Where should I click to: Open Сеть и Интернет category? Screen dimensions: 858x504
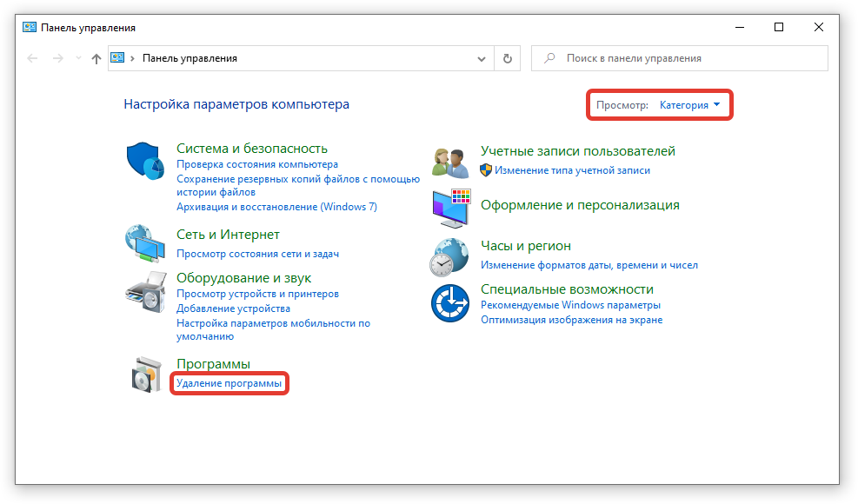tap(228, 235)
